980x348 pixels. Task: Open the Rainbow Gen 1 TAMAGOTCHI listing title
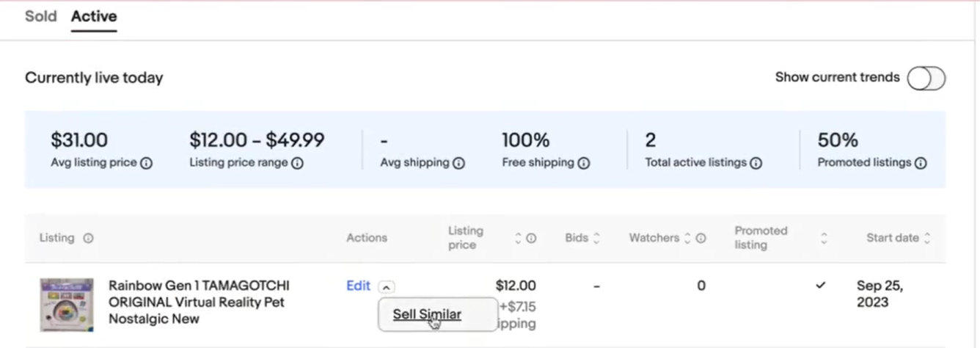(198, 302)
